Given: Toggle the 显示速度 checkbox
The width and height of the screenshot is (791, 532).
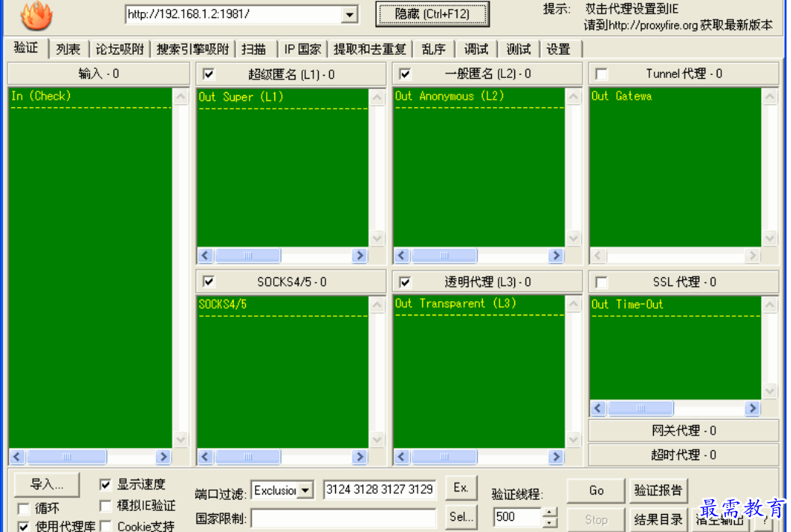Looking at the screenshot, I should 106,485.
